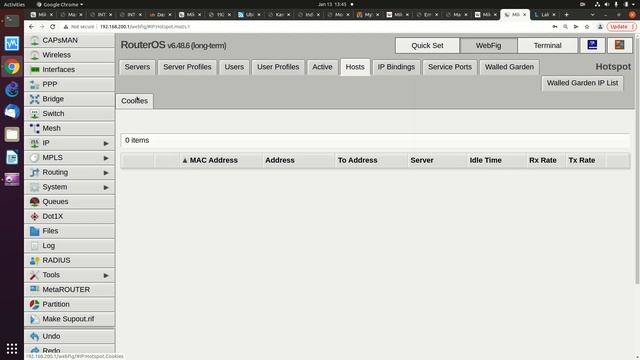Click the Routing menu icon
The width and height of the screenshot is (640, 360).
pos(35,173)
